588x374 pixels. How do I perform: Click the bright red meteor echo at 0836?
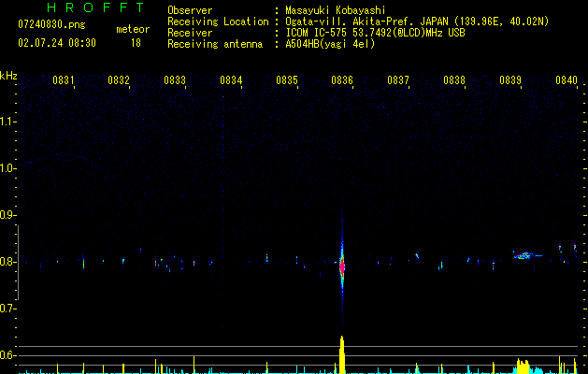pyautogui.click(x=342, y=266)
